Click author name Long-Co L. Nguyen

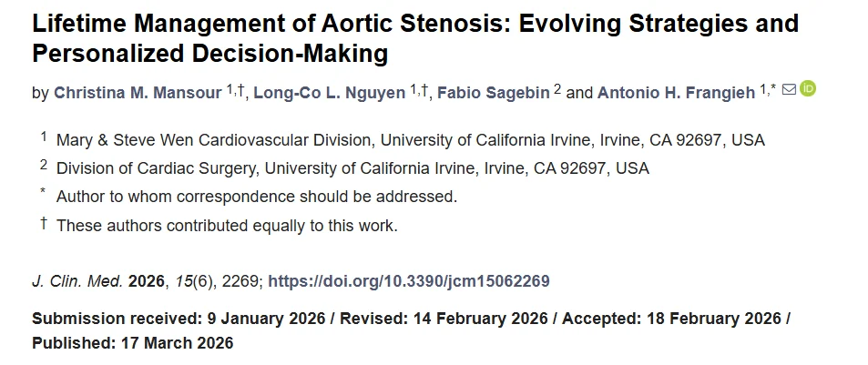click(x=329, y=93)
